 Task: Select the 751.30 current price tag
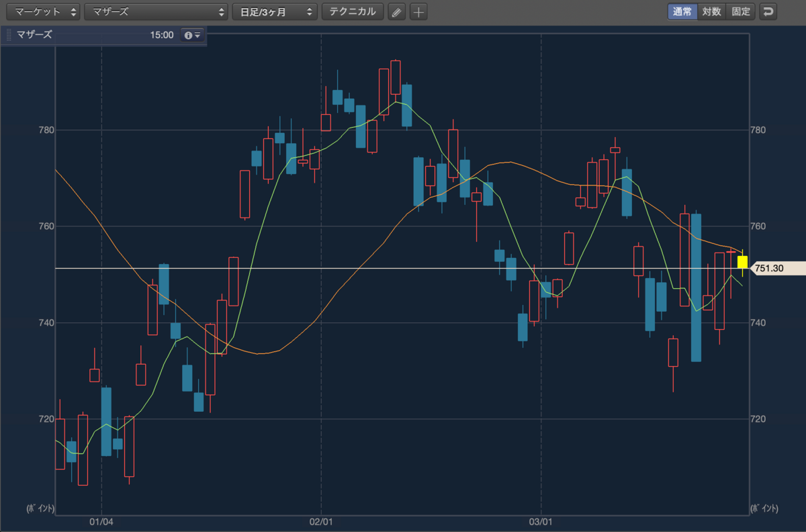coord(777,268)
